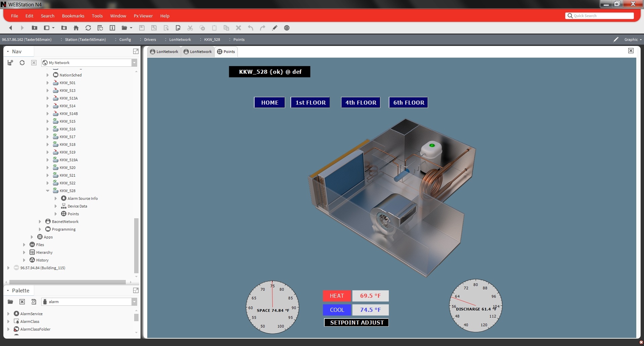The height and width of the screenshot is (346, 644).
Task: Close the Points tab view
Action: (631, 51)
